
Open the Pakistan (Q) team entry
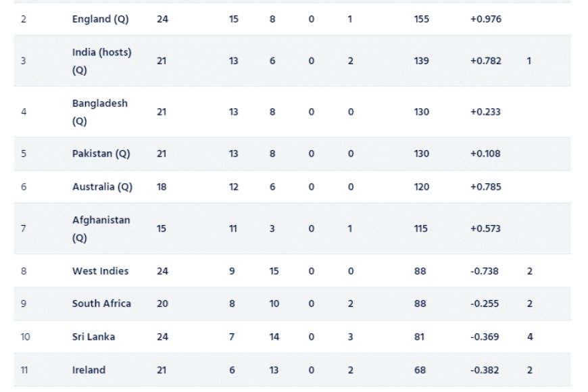tap(101, 153)
